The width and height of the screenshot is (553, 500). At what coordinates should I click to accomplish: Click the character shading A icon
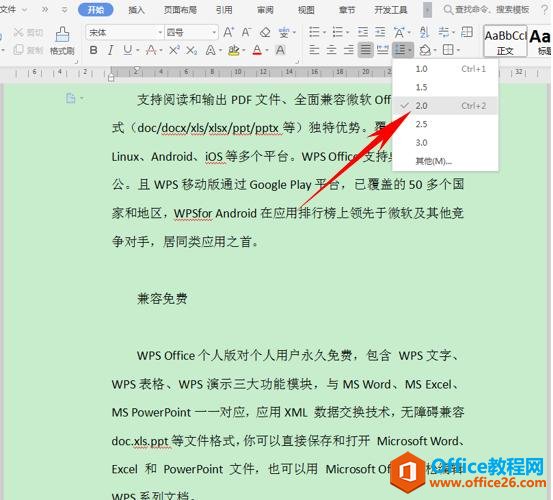coord(280,50)
